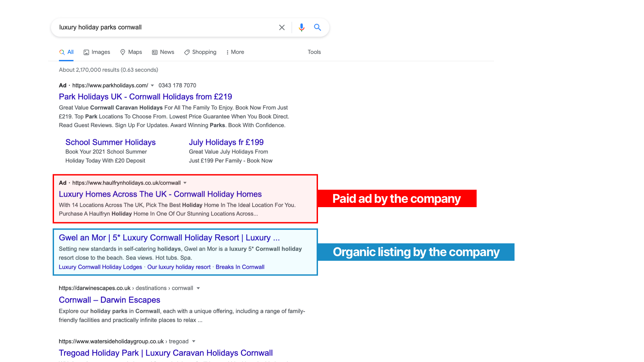This screenshot has height=362, width=644.
Task: Click the watersideholidaygroup.co.uk breadcrumb URL
Action: tap(123, 342)
